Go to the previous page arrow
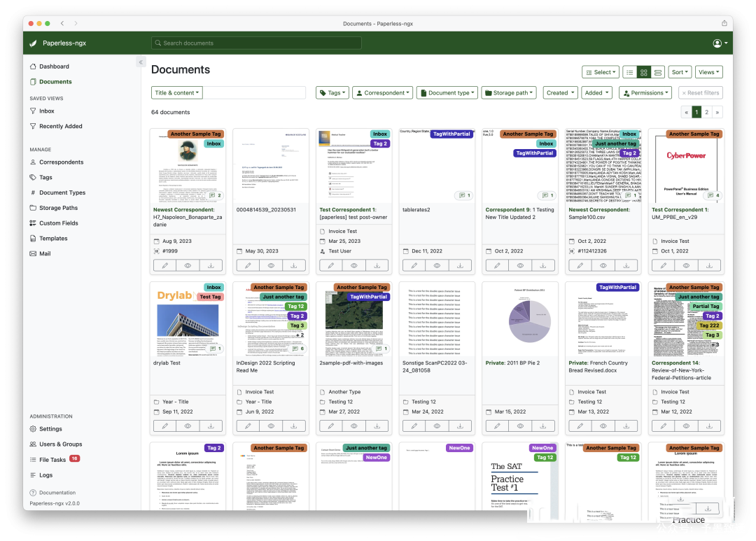The width and height of the screenshot is (756, 541). tap(686, 113)
